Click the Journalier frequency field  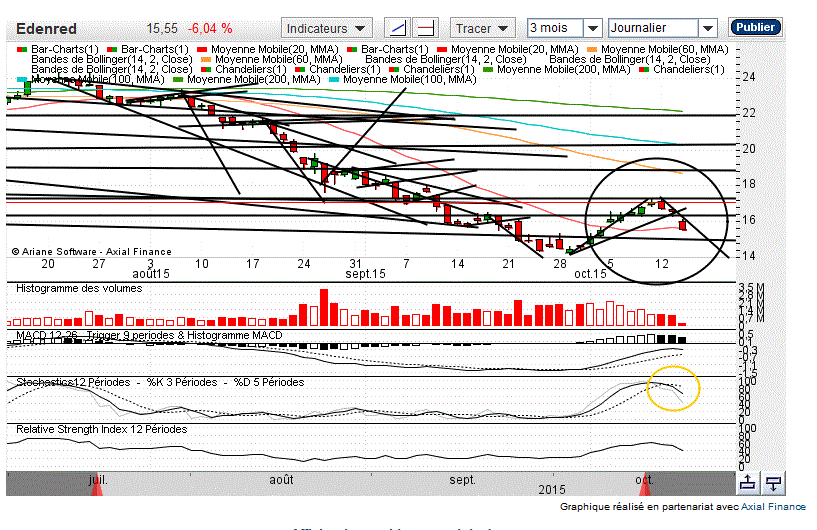653,28
